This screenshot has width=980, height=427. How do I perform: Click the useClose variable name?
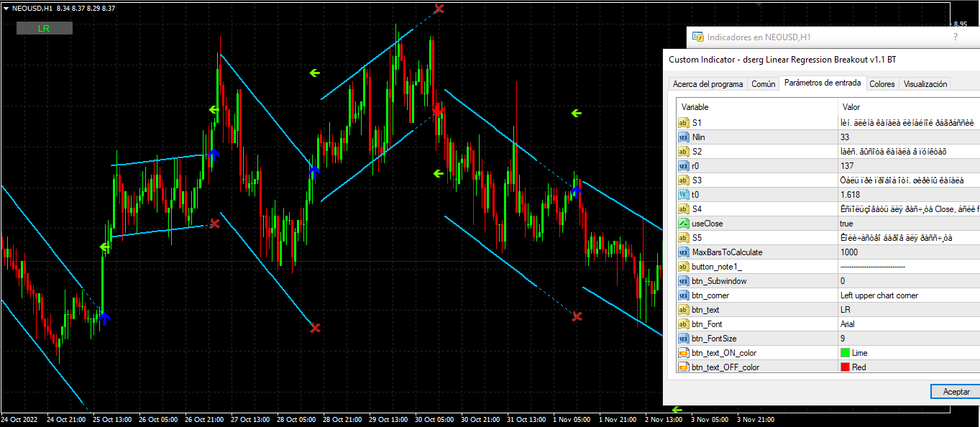pyautogui.click(x=707, y=224)
